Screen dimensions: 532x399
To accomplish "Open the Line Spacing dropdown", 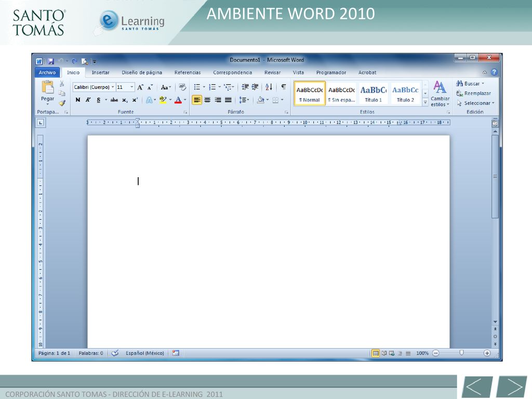I will click(244, 100).
